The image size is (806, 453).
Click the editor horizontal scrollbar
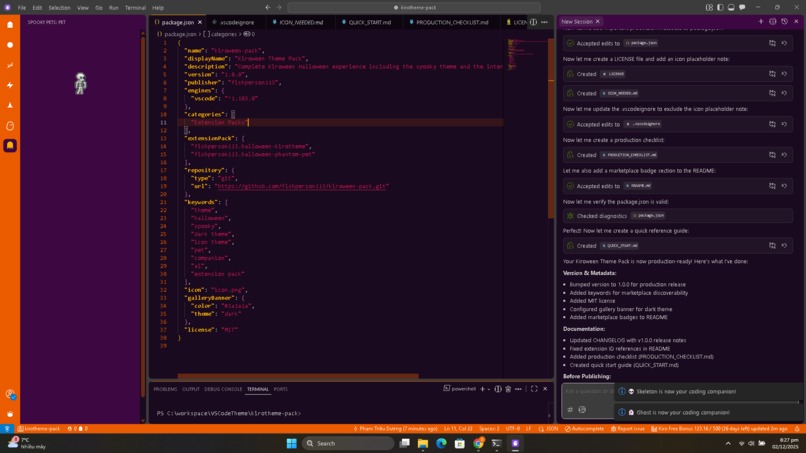tap(298, 376)
